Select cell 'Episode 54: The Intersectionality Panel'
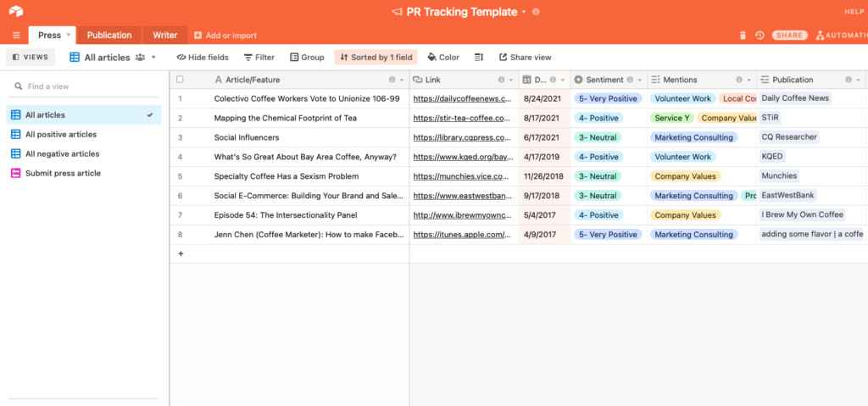Screen dimensions: 868x406 point(289,215)
